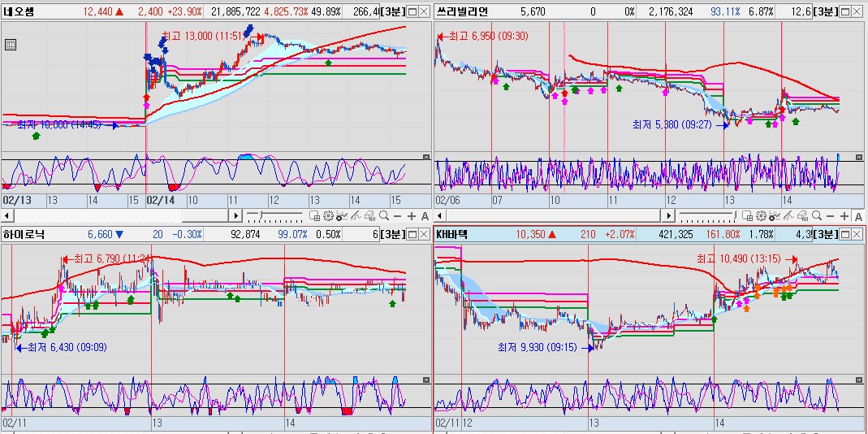Maximize the 쓰리빌리언 chart pane
The image size is (868, 434).
coord(844,11)
